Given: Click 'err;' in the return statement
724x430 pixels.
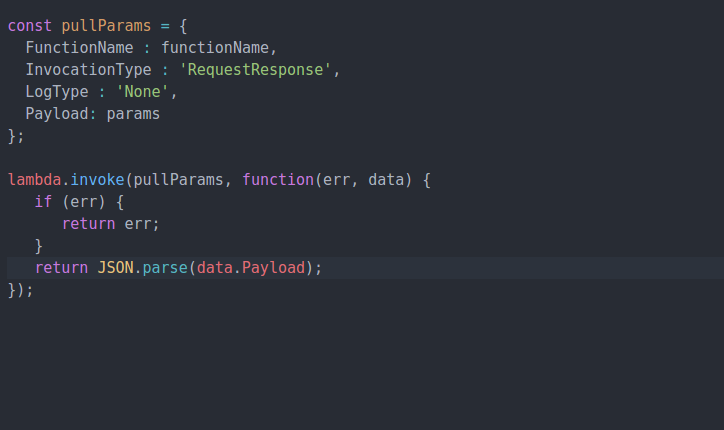Looking at the screenshot, I should point(142,224).
